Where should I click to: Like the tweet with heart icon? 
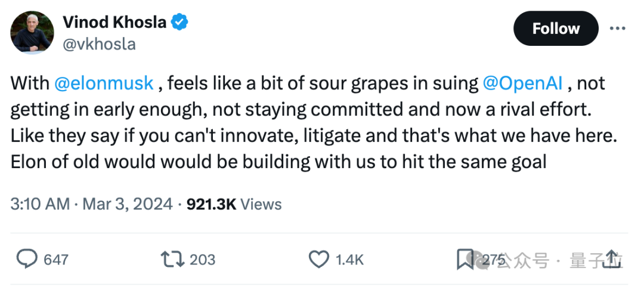tap(319, 259)
